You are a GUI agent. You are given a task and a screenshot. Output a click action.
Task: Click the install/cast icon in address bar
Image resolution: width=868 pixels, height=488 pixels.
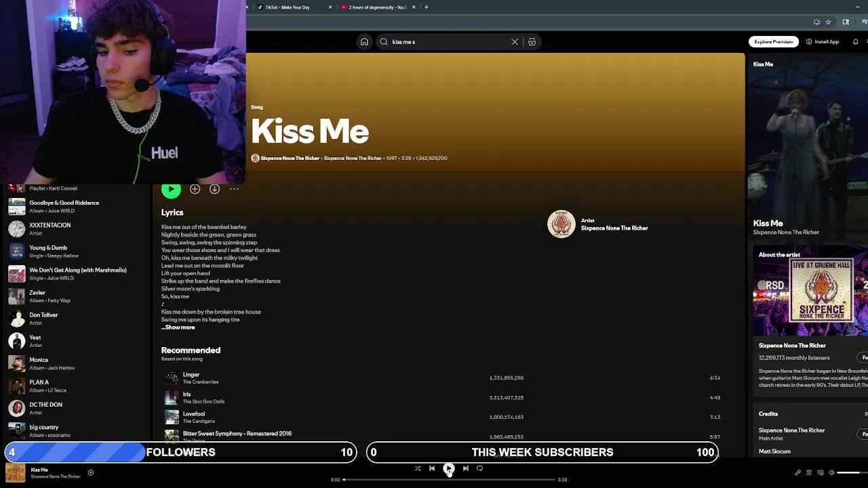(x=817, y=22)
